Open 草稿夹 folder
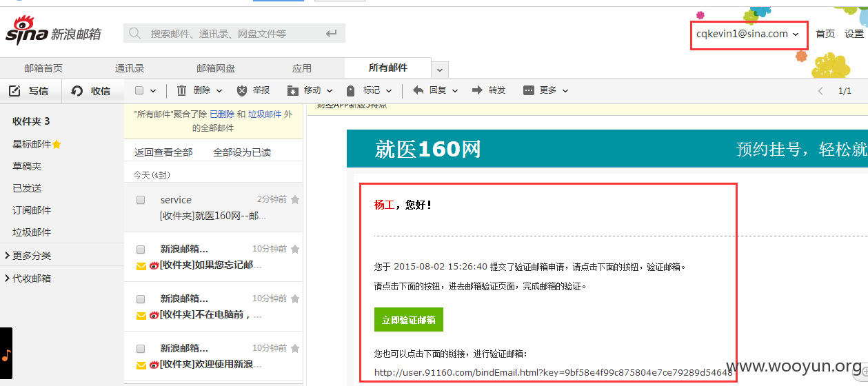 tap(27, 166)
